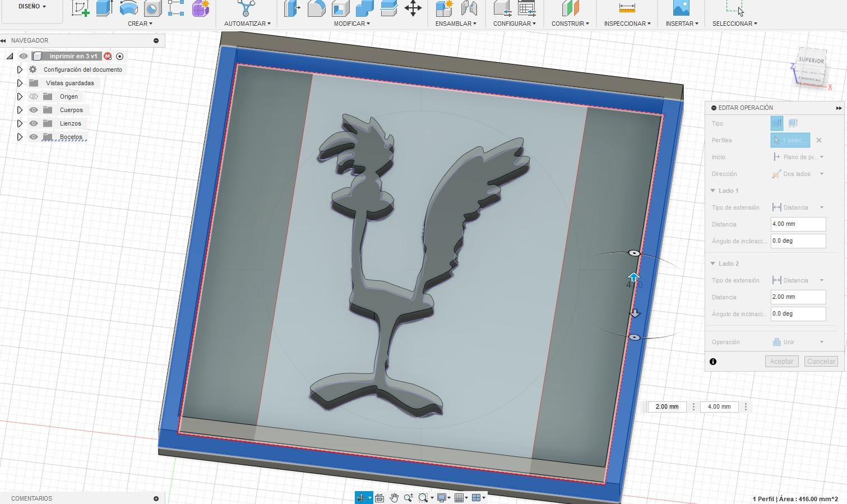Click the window selection tool icon
This screenshot has height=504, width=847.
click(x=734, y=8)
